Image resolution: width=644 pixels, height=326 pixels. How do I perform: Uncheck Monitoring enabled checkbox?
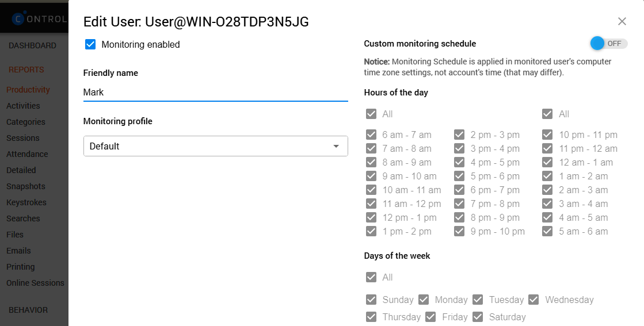[90, 44]
